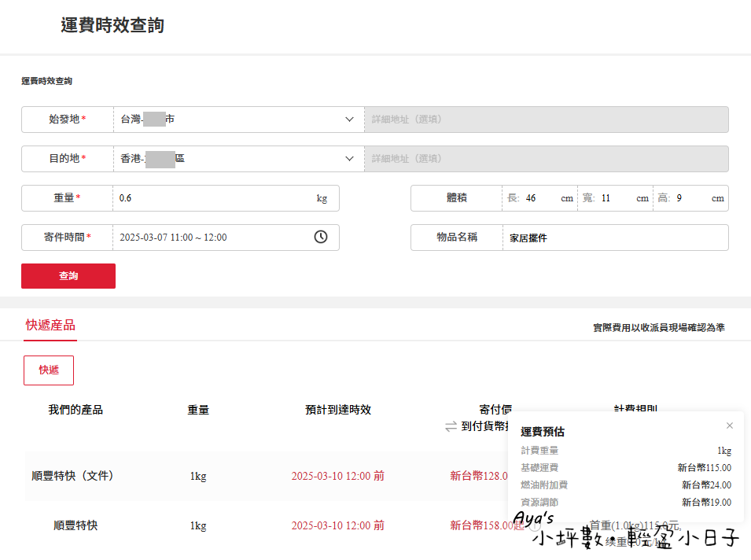Click the 重量 weight input field

coord(212,198)
